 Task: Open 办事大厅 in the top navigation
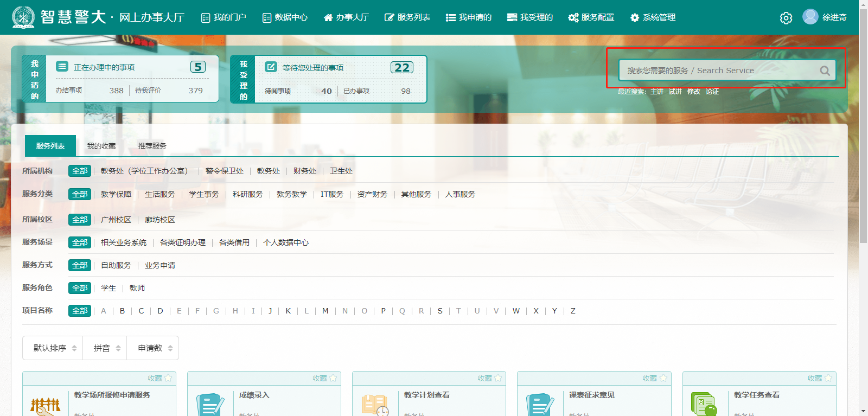pos(346,17)
